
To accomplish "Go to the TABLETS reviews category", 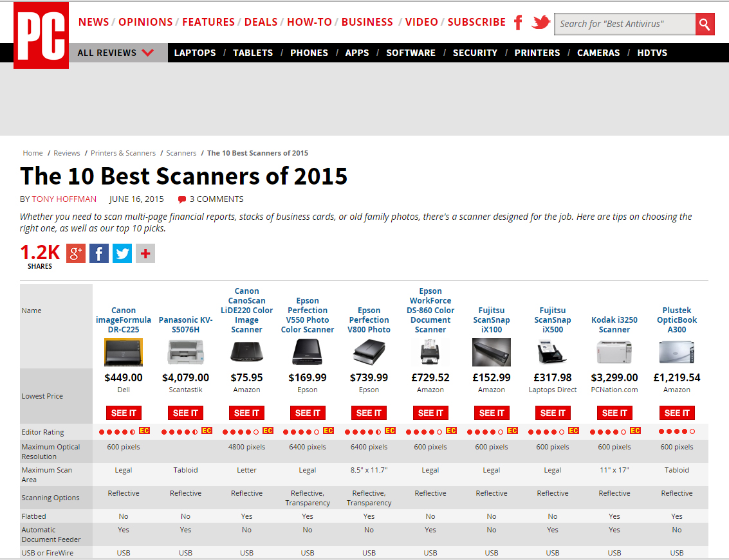I will pyautogui.click(x=253, y=53).
